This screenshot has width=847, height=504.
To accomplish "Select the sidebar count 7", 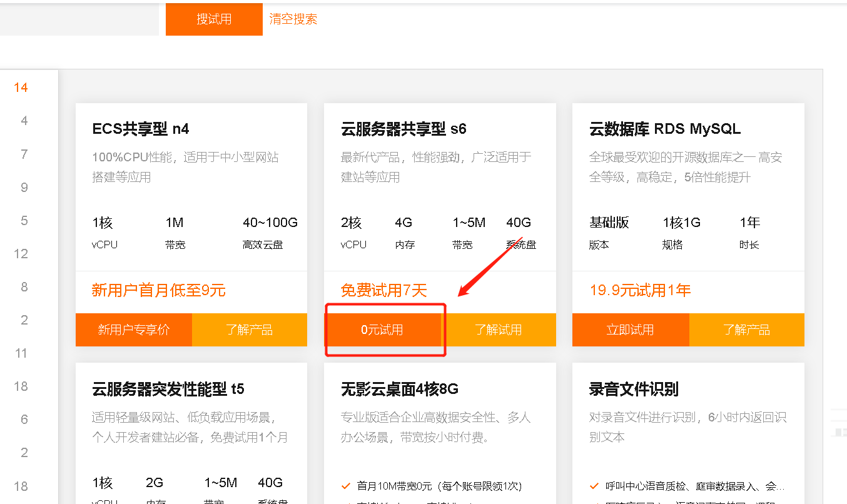I will tap(24, 154).
